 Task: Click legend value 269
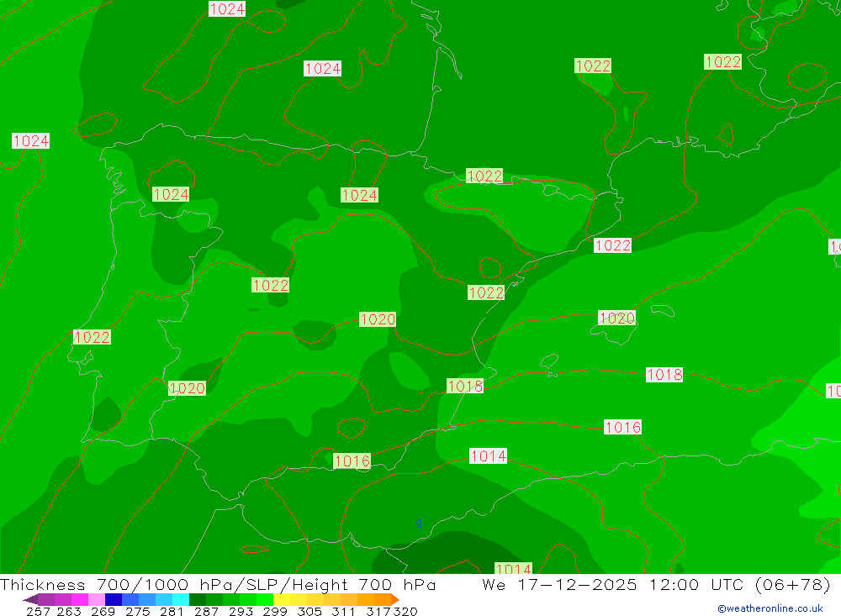coord(103,611)
